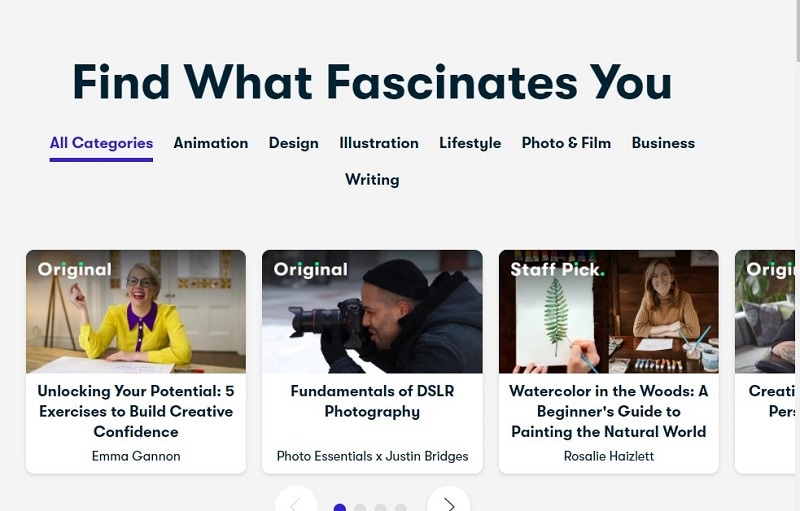
Task: Open the Business category tab
Action: point(663,143)
